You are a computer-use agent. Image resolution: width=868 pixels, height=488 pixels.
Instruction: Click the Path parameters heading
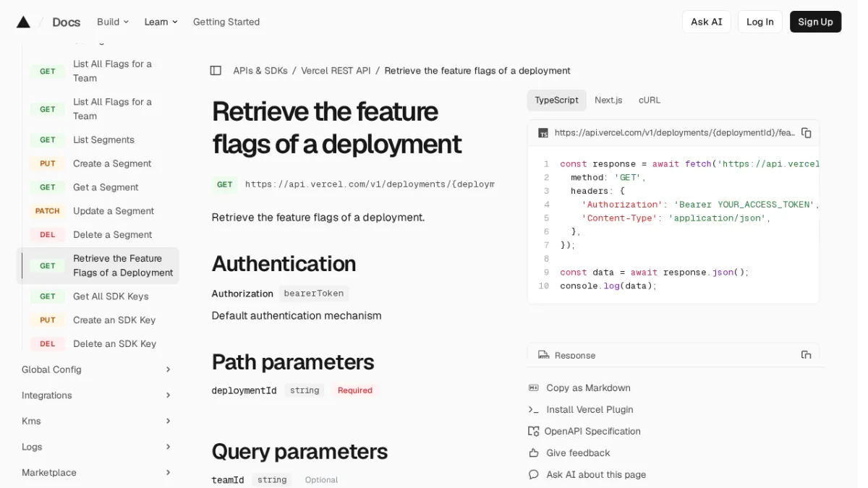(x=293, y=361)
